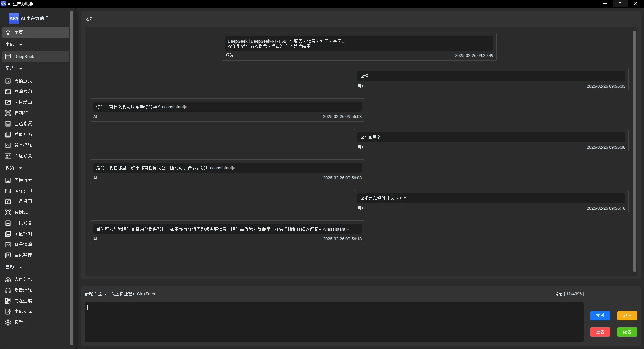This screenshot has height=349, width=644.
Task: Click the 生成文本 icon under 音频
Action: (x=8, y=312)
